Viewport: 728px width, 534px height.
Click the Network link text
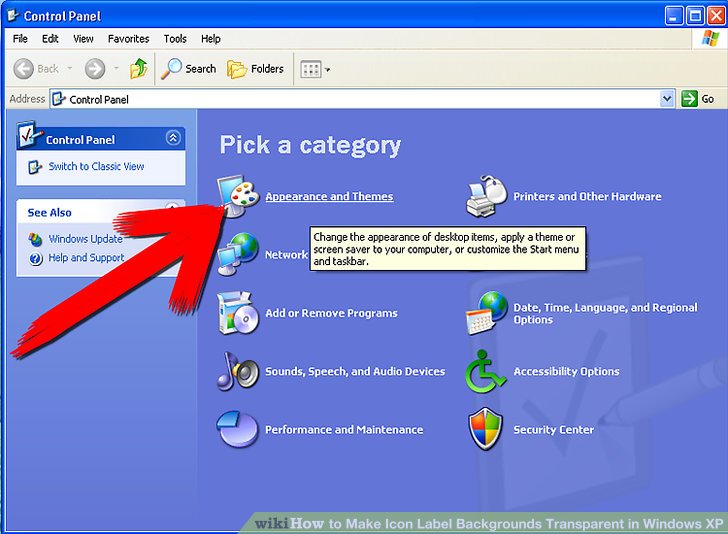tap(286, 254)
